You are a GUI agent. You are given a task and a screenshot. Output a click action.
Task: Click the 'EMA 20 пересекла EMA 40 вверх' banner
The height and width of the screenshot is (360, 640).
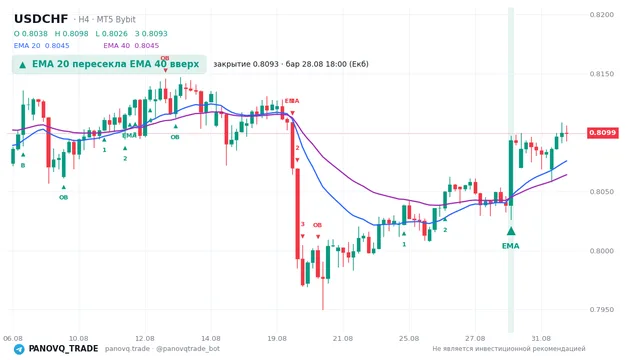click(109, 64)
